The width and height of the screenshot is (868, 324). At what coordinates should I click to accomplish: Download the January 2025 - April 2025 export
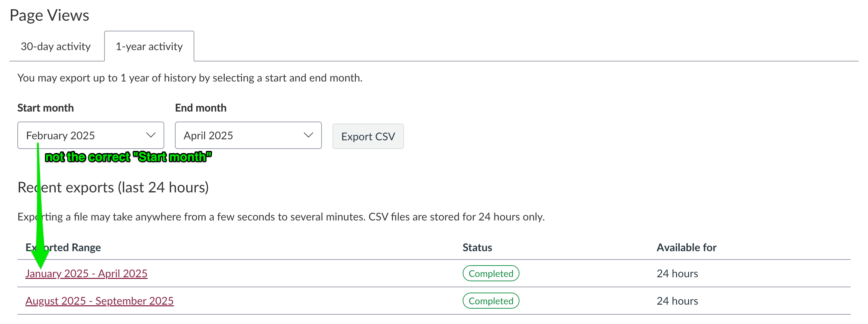[x=86, y=273]
